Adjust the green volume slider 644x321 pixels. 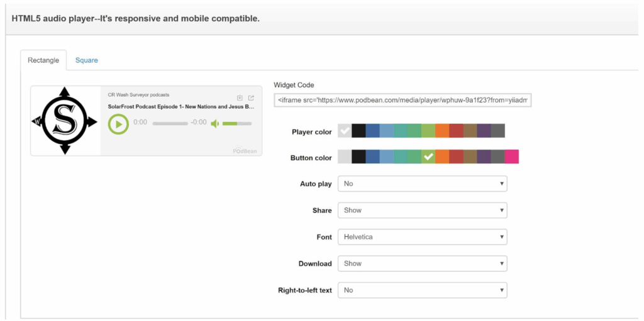pyautogui.click(x=237, y=123)
